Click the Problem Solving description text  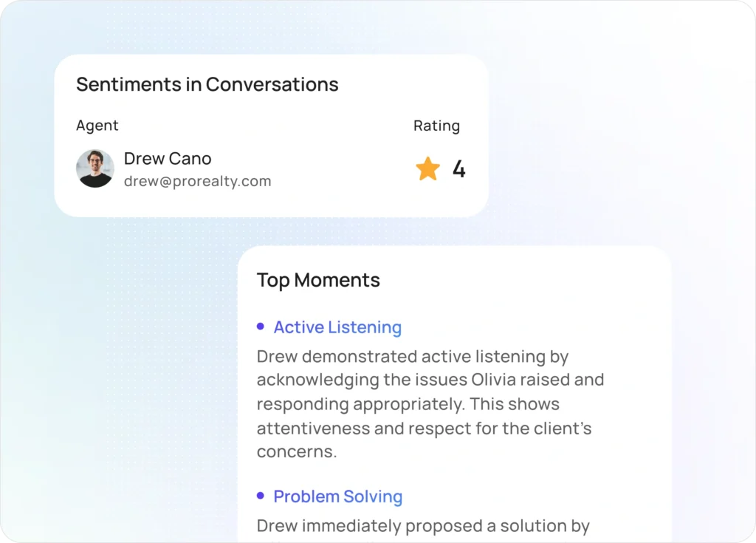(x=423, y=526)
